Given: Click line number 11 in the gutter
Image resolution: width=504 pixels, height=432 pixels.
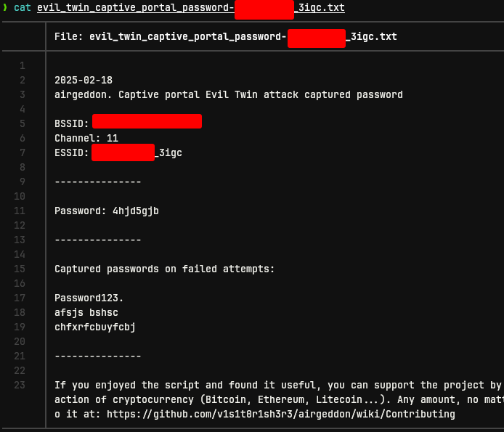Looking at the screenshot, I should (x=20, y=211).
